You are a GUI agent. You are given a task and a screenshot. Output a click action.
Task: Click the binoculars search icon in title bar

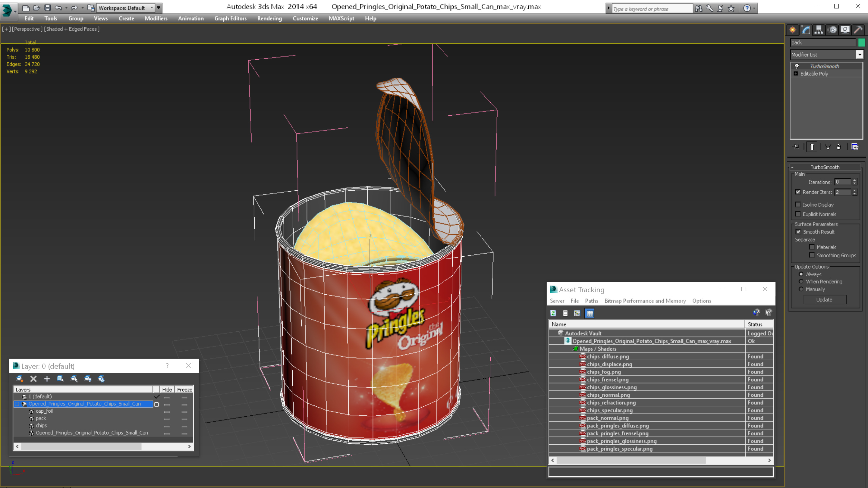click(x=699, y=8)
